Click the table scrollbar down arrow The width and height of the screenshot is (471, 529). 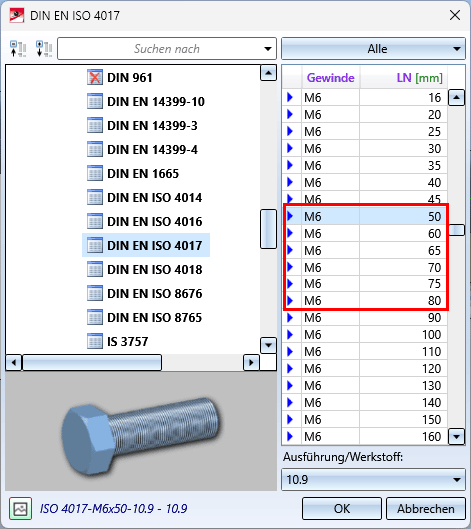(x=456, y=437)
